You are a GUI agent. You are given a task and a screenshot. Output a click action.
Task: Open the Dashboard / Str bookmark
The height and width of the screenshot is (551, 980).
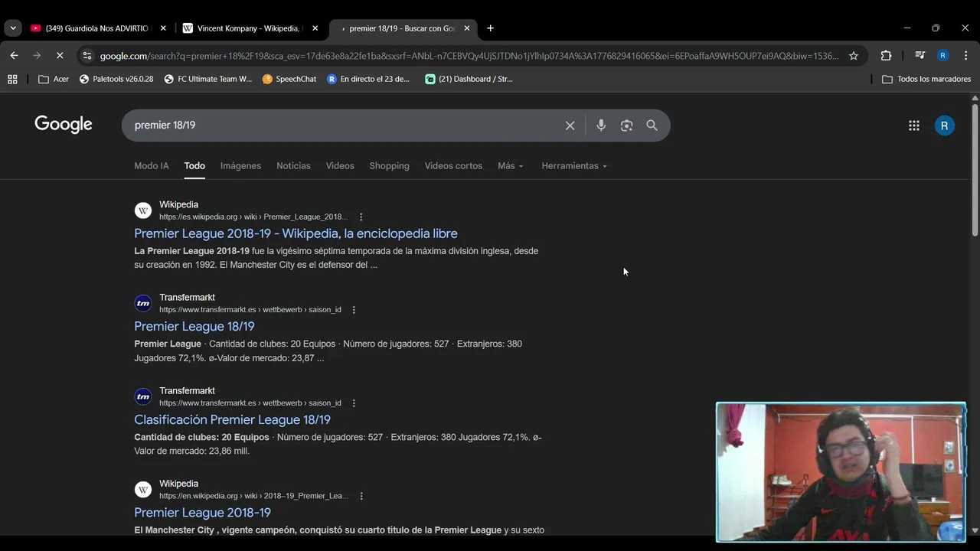tap(469, 79)
